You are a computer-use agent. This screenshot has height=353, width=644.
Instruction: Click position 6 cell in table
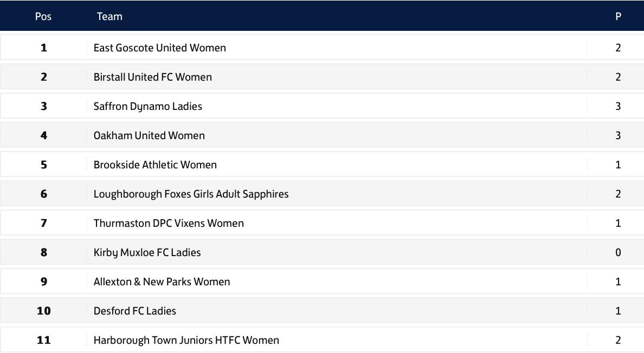click(44, 194)
